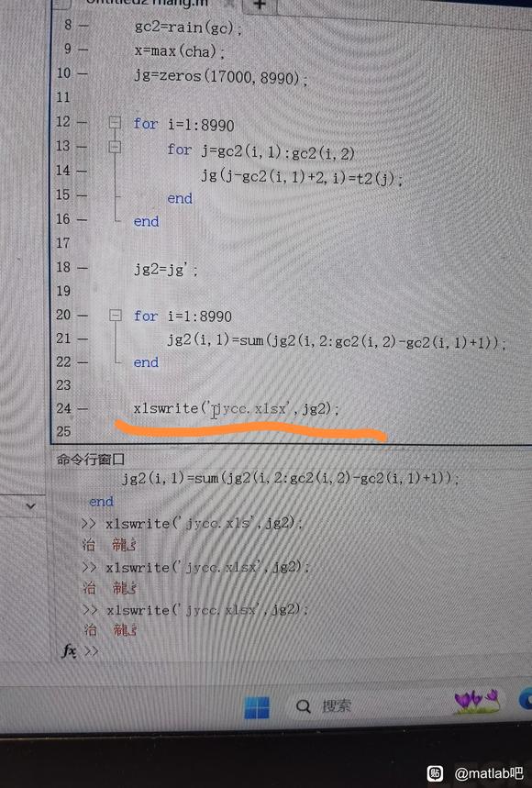This screenshot has height=788, width=532.
Task: Place cursor in x=max(cha) line
Action: [x=180, y=50]
